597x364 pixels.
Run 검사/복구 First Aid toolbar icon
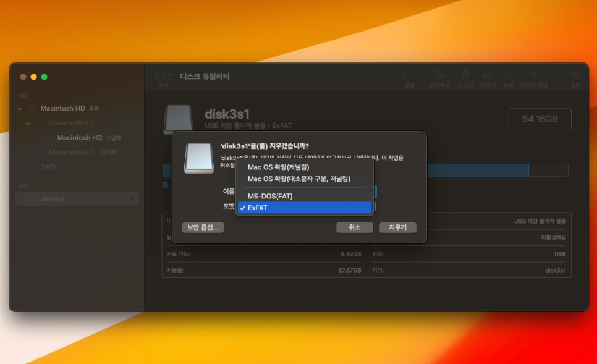439,74
